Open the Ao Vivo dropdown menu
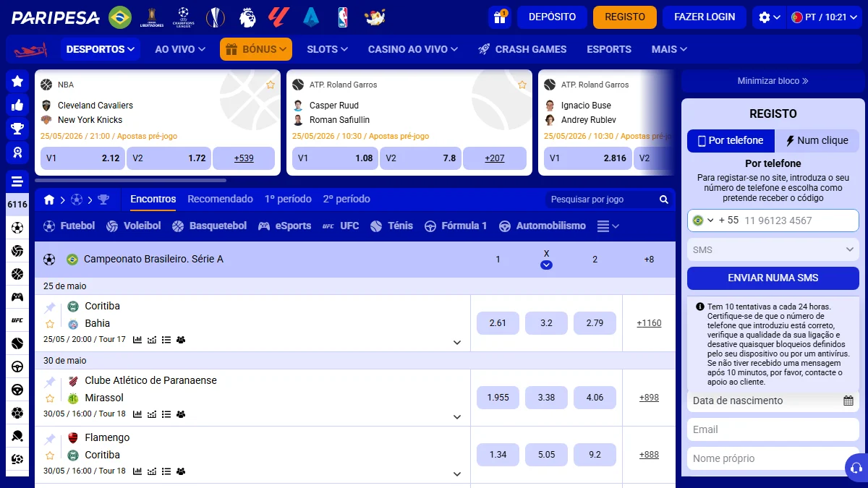Screen dimensions: 868x488 tap(181, 49)
